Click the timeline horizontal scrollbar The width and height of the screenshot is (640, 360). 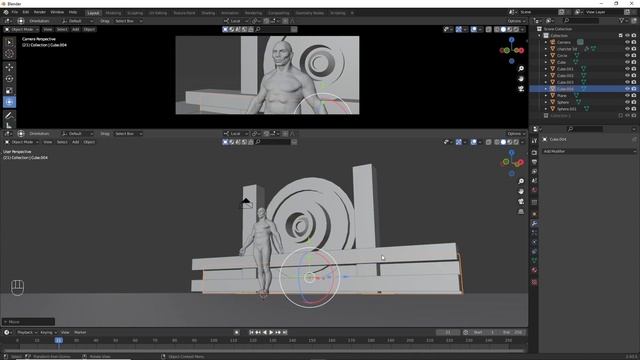(x=263, y=351)
